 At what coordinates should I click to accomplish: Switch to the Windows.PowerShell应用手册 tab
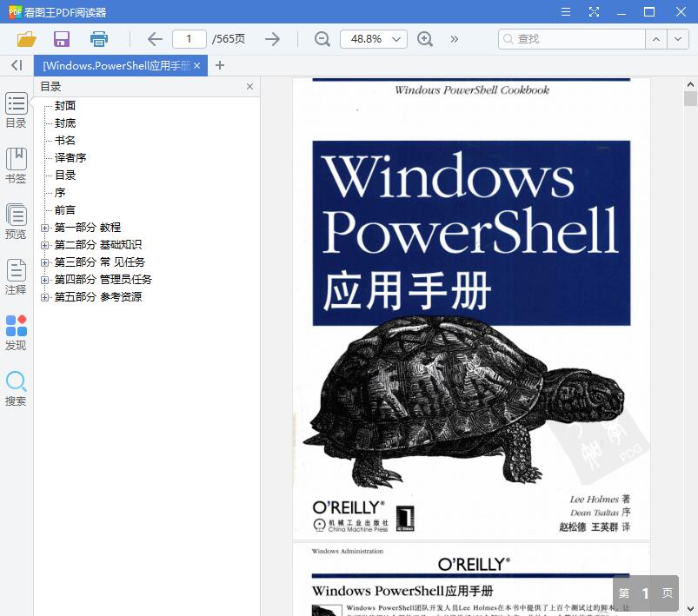click(116, 66)
